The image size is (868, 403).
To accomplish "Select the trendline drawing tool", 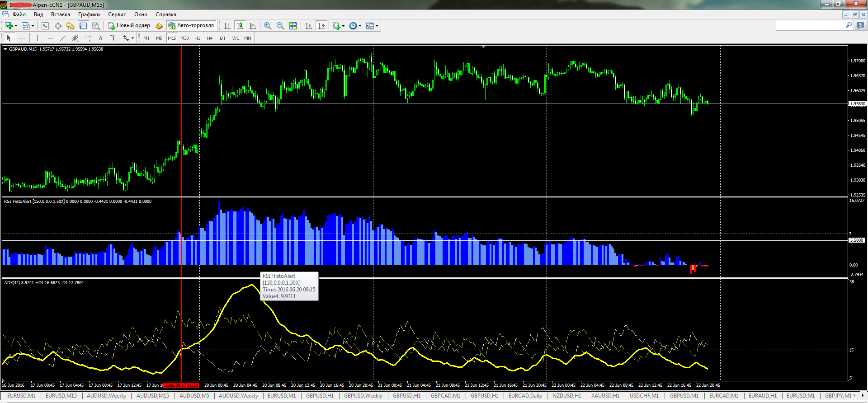I will tap(62, 38).
